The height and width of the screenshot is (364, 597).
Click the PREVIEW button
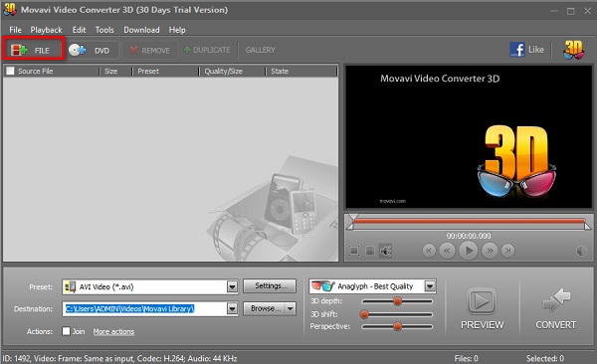click(x=482, y=308)
